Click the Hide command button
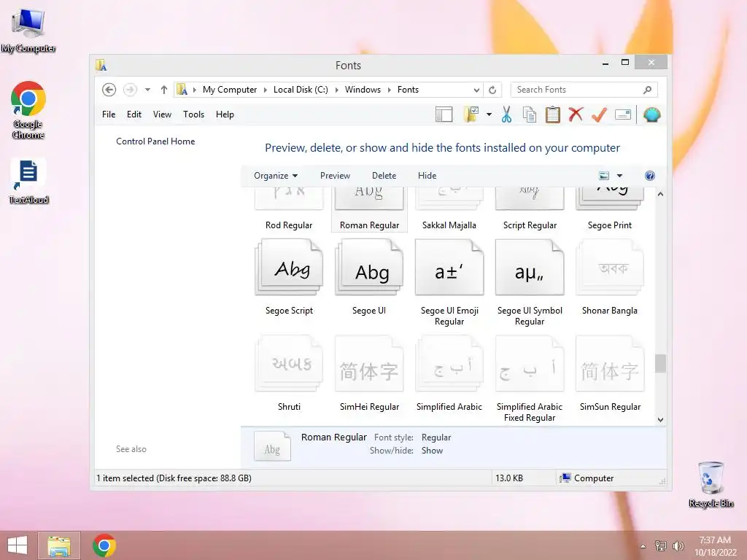The width and height of the screenshot is (747, 560). pyautogui.click(x=427, y=176)
